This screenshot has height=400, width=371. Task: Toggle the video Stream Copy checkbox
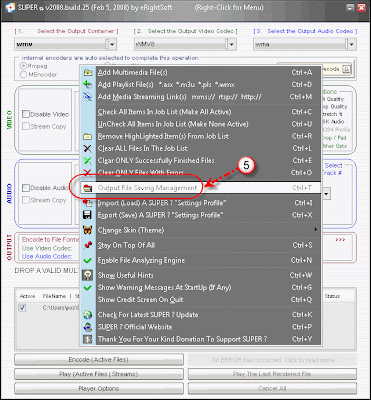(x=26, y=127)
